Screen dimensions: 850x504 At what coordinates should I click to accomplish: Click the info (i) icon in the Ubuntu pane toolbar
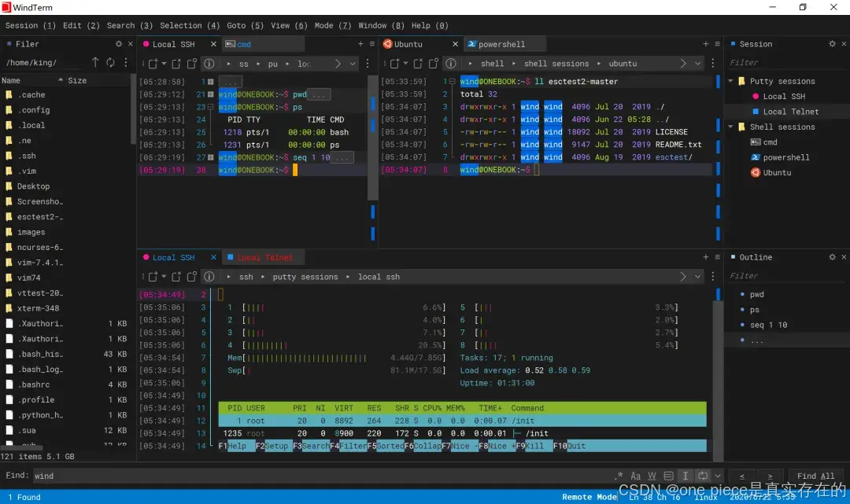[451, 63]
